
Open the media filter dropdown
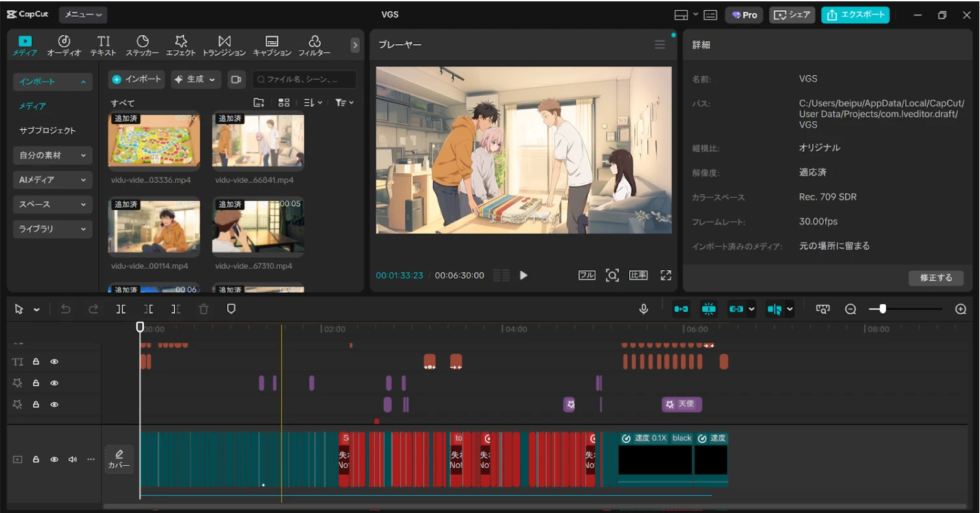(x=344, y=103)
